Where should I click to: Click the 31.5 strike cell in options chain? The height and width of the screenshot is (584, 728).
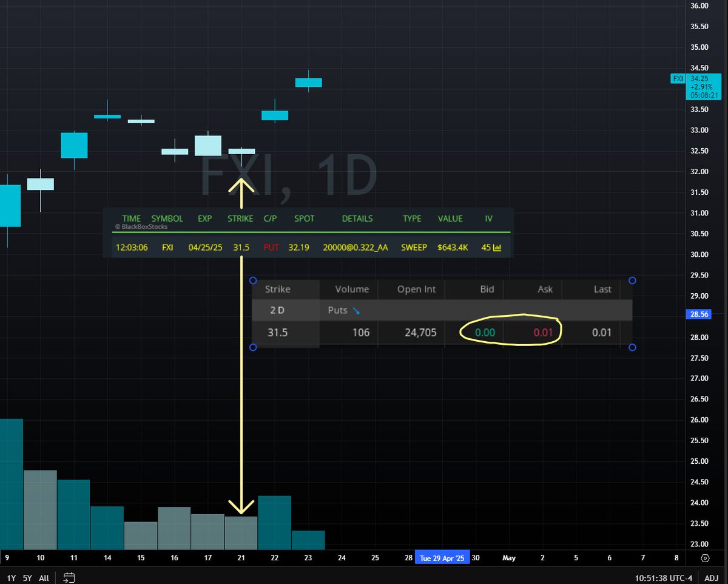point(278,333)
